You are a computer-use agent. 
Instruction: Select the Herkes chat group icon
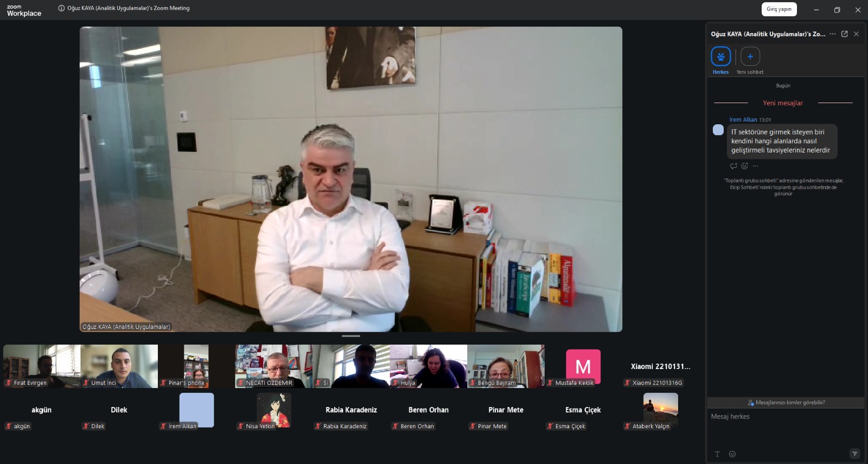(720, 56)
